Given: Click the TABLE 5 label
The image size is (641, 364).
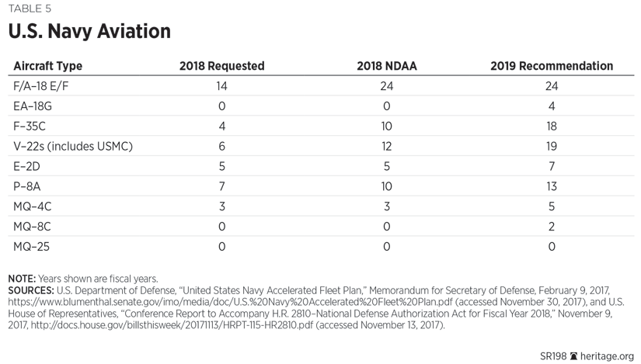Looking at the screenshot, I should coord(30,9).
